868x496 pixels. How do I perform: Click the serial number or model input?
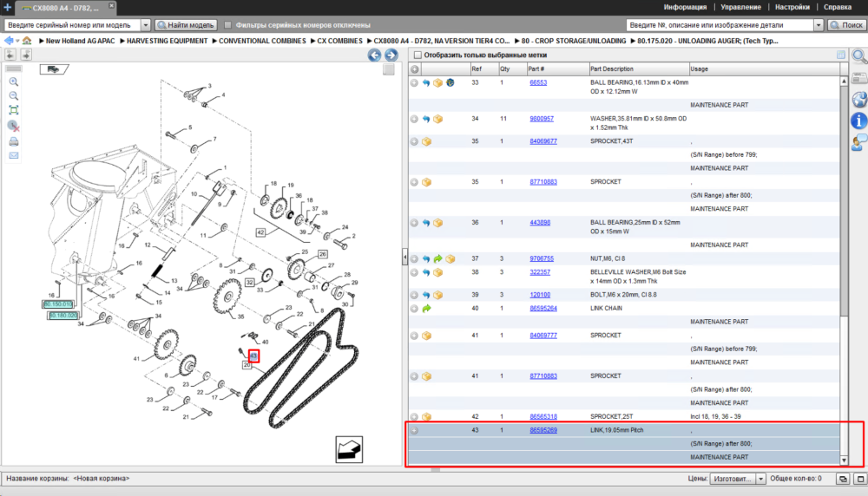tap(73, 25)
